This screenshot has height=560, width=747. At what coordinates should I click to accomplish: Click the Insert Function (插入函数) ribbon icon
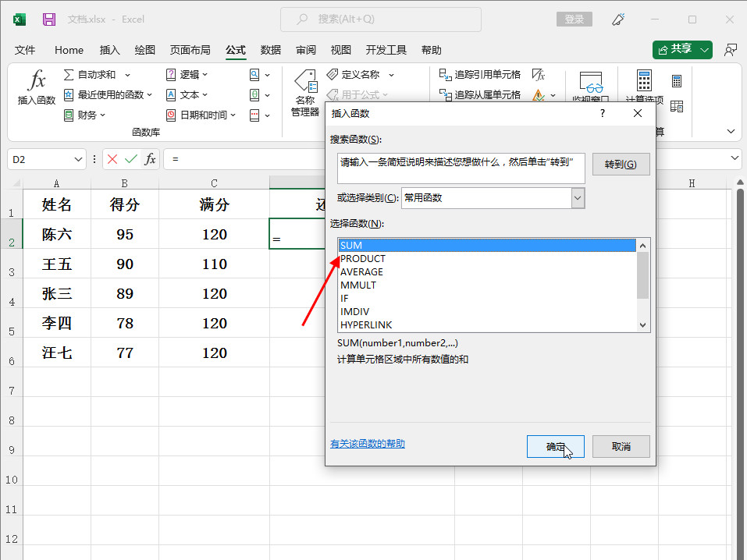[x=36, y=87]
